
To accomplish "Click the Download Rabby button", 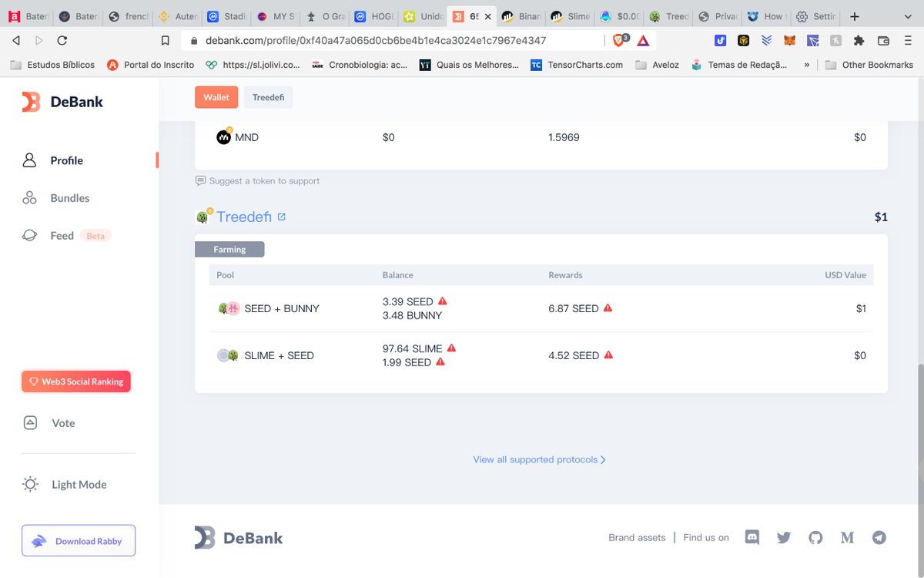I will [x=79, y=541].
